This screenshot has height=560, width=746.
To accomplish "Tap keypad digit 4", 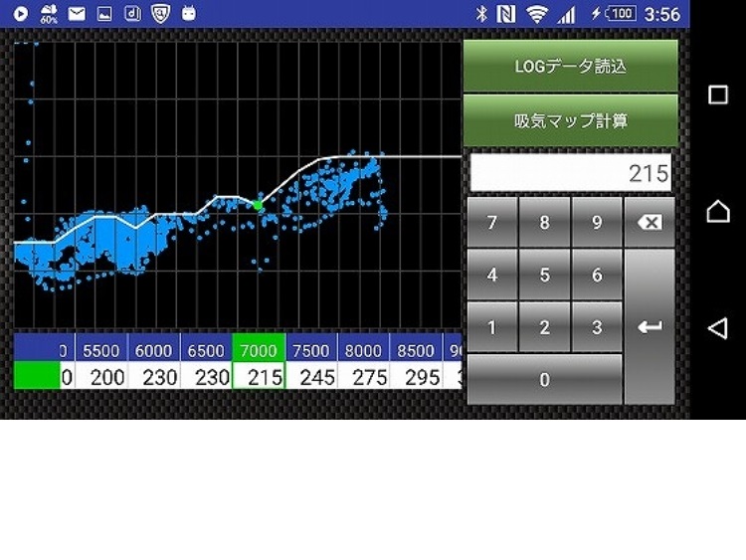I will click(x=492, y=275).
